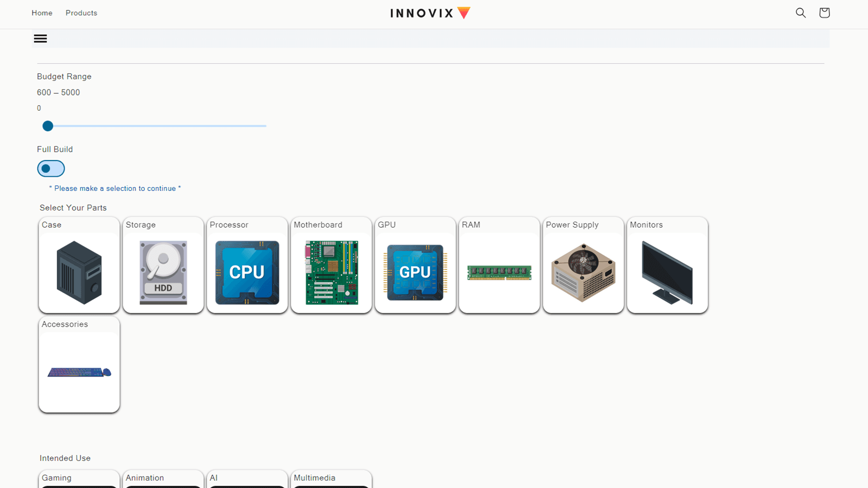The width and height of the screenshot is (868, 488).
Task: Choose the Processor CPU icon
Action: click(247, 271)
